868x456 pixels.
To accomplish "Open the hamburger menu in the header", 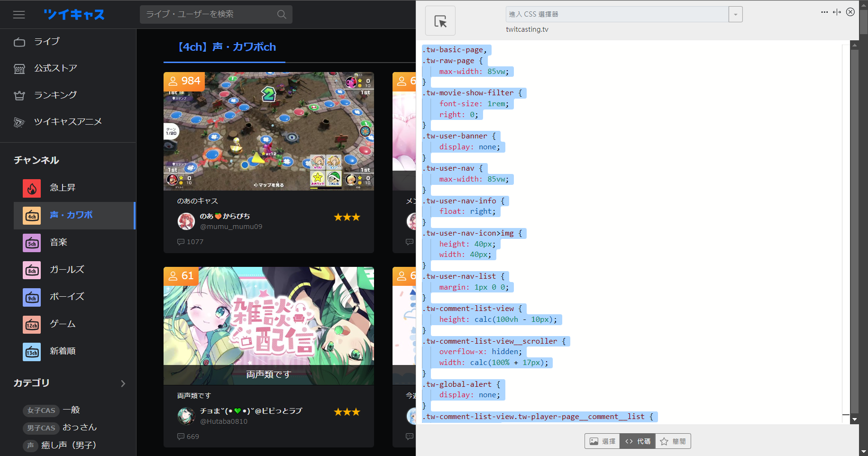I will 19,15.
